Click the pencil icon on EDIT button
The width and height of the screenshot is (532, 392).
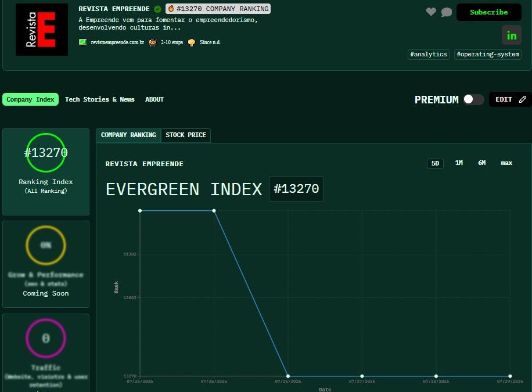coord(523,99)
